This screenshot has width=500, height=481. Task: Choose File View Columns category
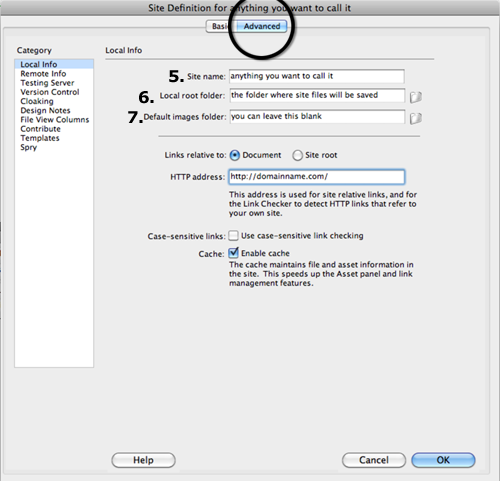pos(54,120)
